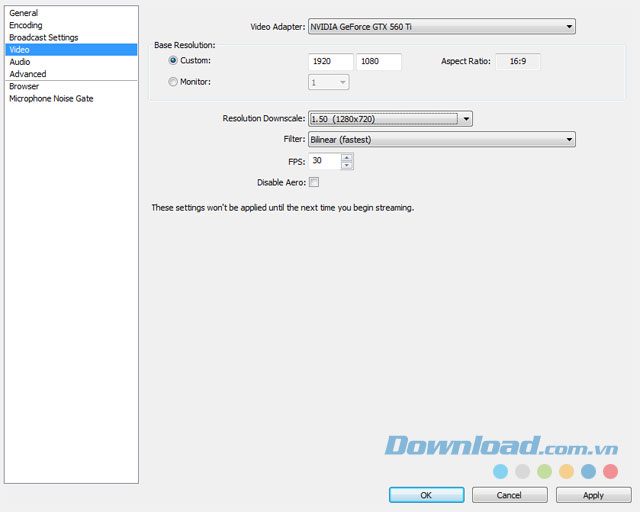
Task: Click the Apply button
Action: 593,495
